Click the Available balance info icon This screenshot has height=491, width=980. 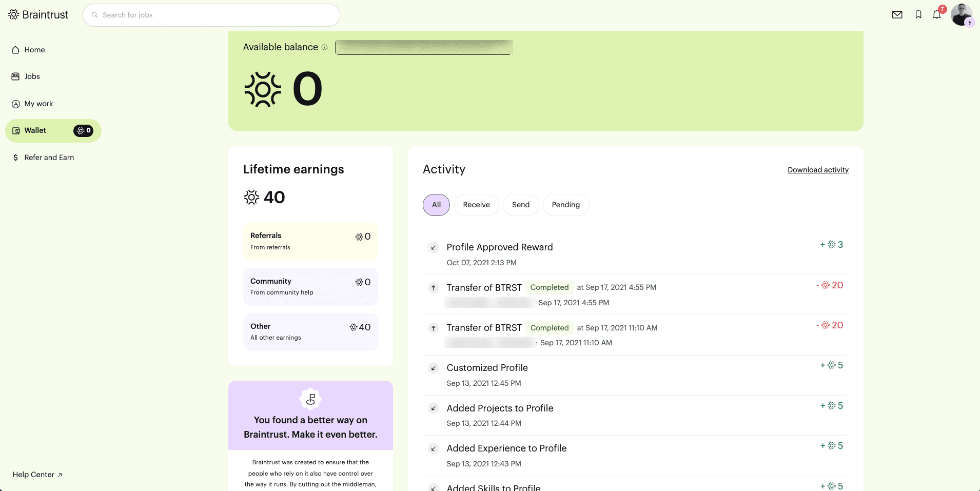point(324,47)
